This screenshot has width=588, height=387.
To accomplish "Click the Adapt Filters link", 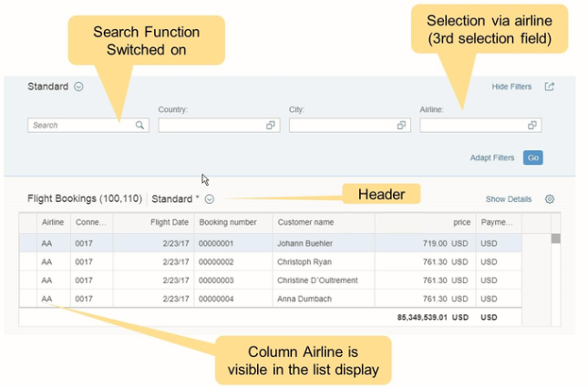I will (x=492, y=158).
